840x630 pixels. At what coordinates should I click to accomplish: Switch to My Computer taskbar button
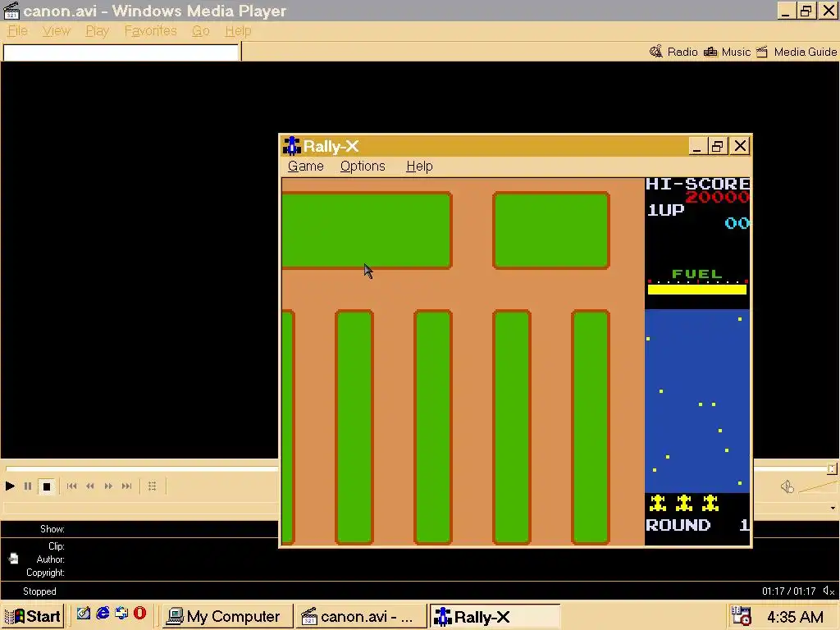coord(227,617)
